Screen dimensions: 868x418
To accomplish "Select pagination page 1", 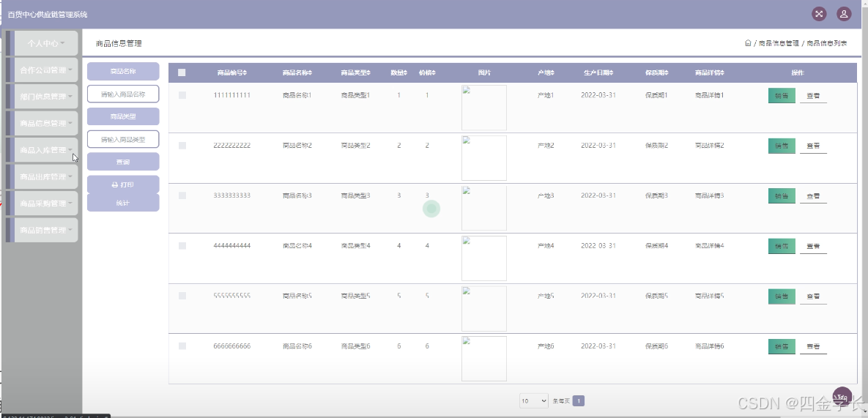I will point(579,401).
